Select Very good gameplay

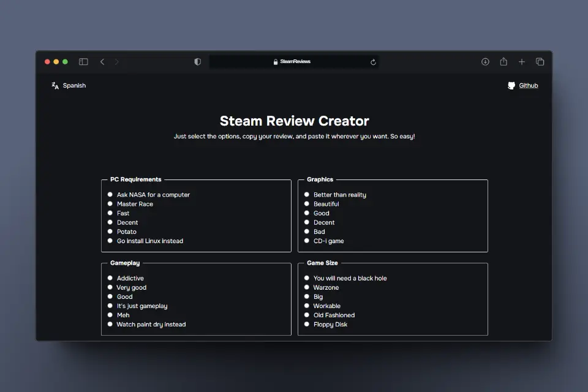[110, 287]
